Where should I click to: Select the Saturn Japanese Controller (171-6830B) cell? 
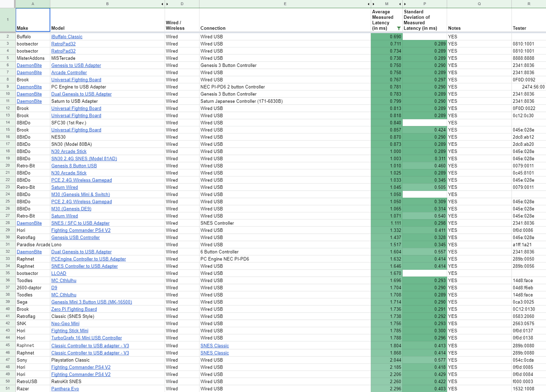(285, 101)
